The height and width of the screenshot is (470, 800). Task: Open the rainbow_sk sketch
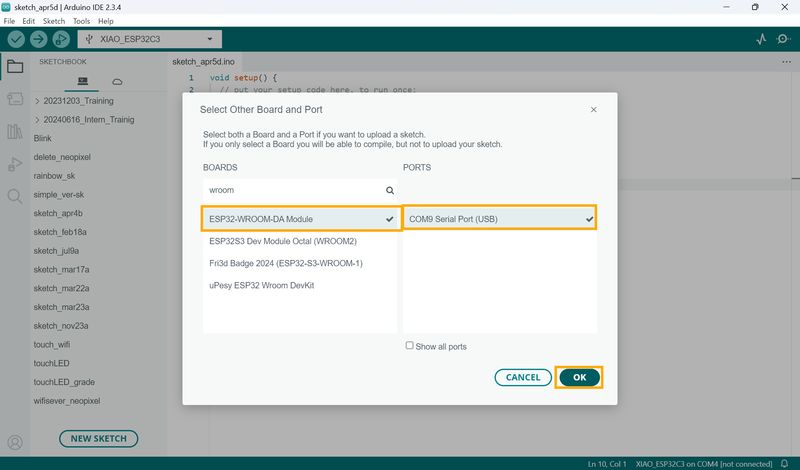point(54,176)
